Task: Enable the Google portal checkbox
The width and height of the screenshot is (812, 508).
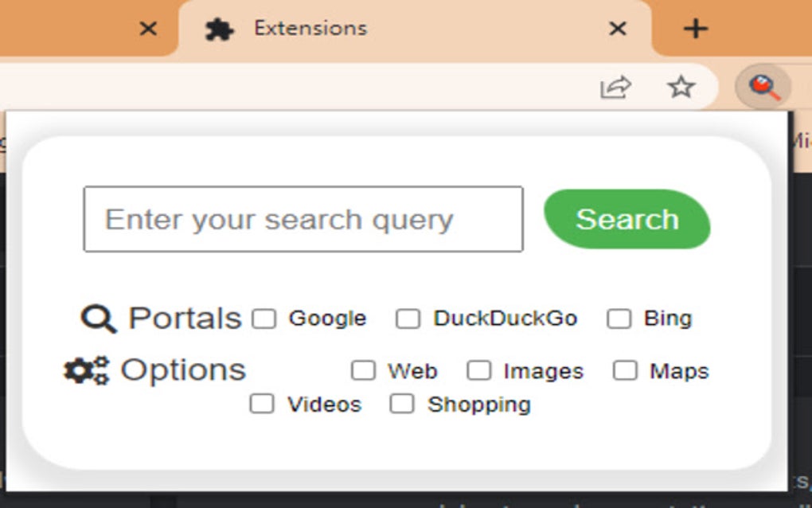Action: pos(264,318)
